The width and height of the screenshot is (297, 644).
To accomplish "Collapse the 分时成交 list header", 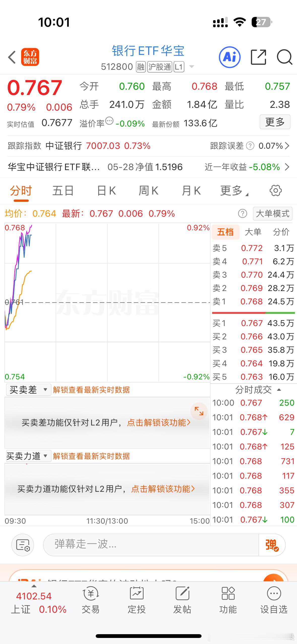I will (258, 390).
